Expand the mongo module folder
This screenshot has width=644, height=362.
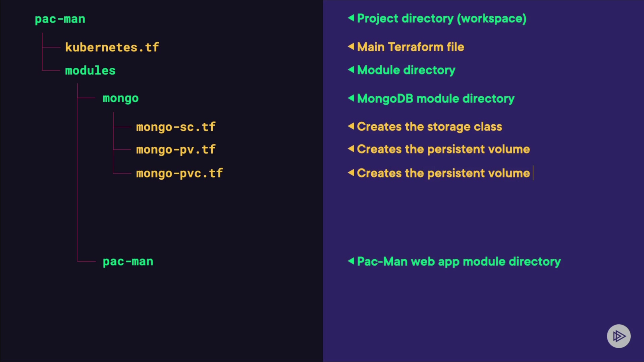point(120,98)
